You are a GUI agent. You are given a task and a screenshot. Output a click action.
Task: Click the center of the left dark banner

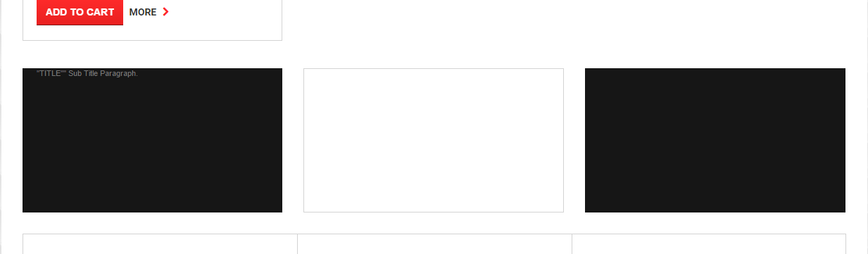tap(152, 140)
